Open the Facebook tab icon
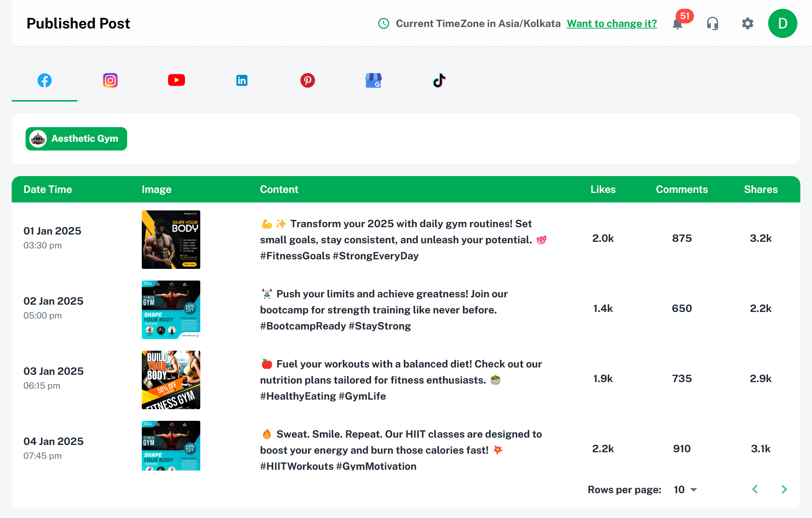The width and height of the screenshot is (812, 518). click(45, 80)
